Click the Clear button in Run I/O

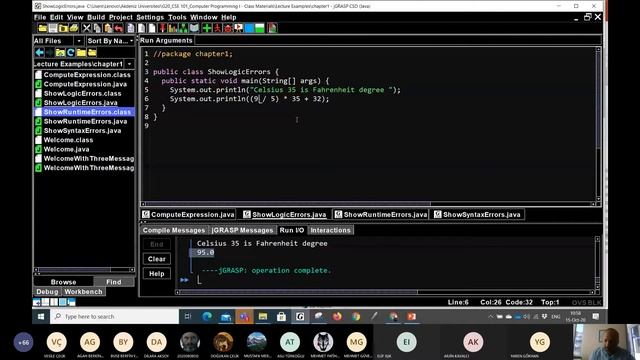pos(157,259)
